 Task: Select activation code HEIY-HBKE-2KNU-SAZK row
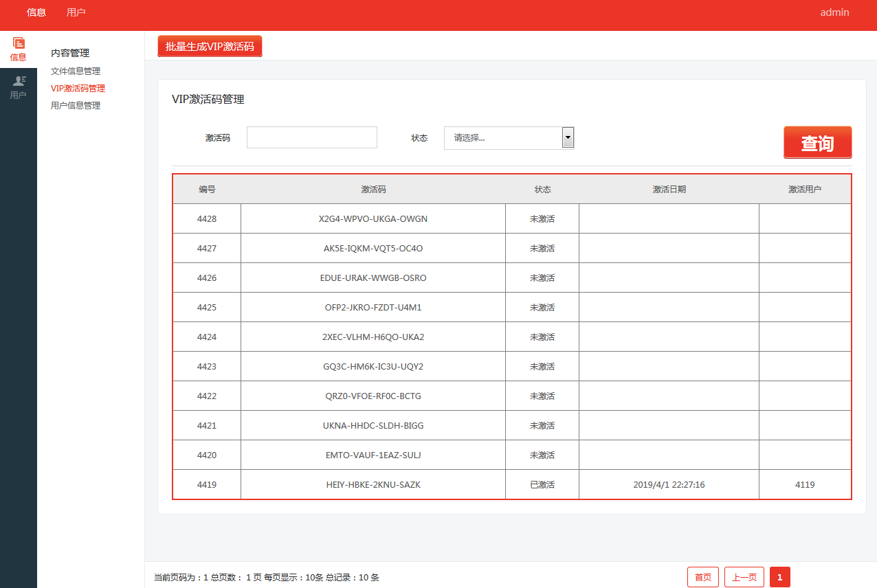[x=373, y=484]
